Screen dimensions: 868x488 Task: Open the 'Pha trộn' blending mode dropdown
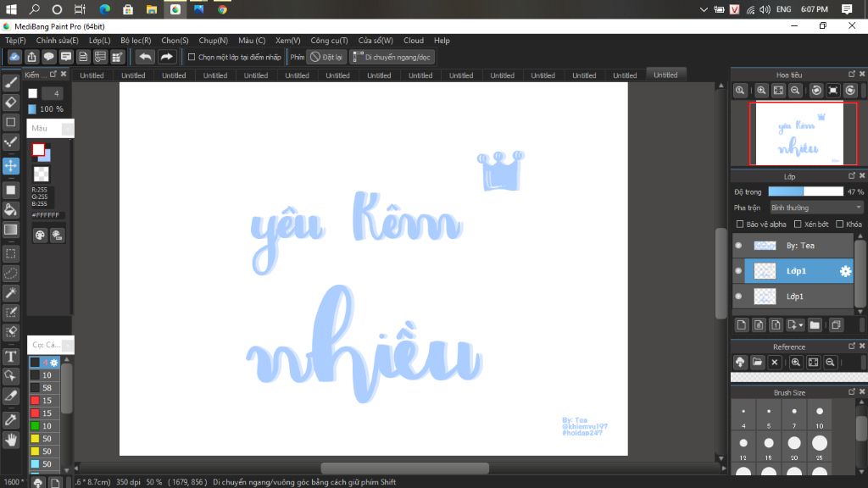816,208
